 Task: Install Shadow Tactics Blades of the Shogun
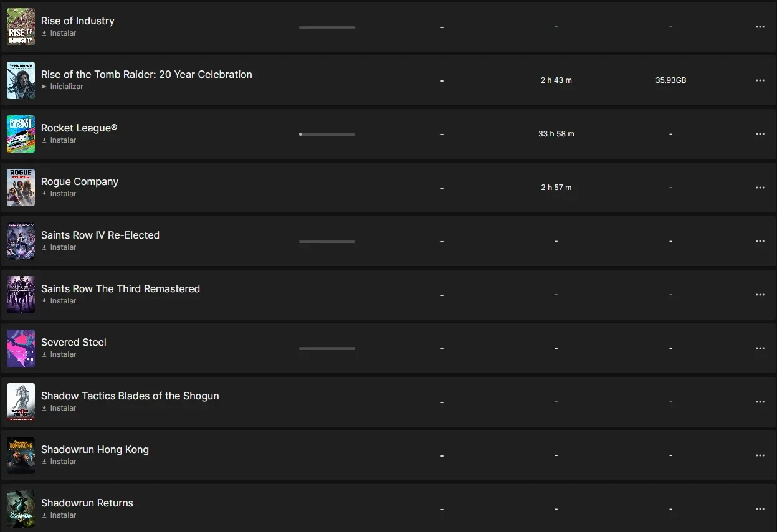pos(59,408)
